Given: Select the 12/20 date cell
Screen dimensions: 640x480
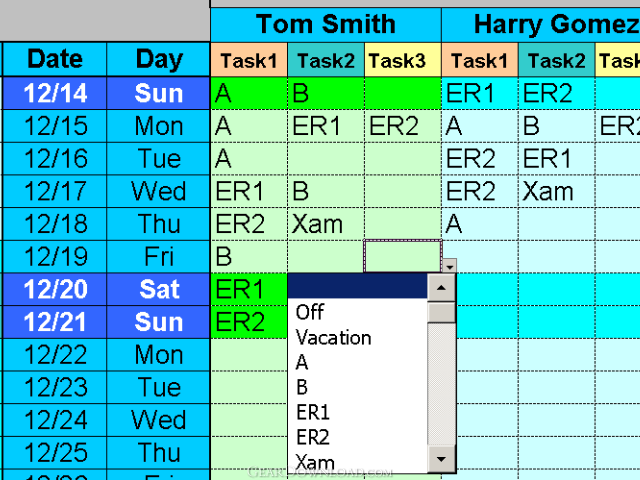Looking at the screenshot, I should pos(55,289).
